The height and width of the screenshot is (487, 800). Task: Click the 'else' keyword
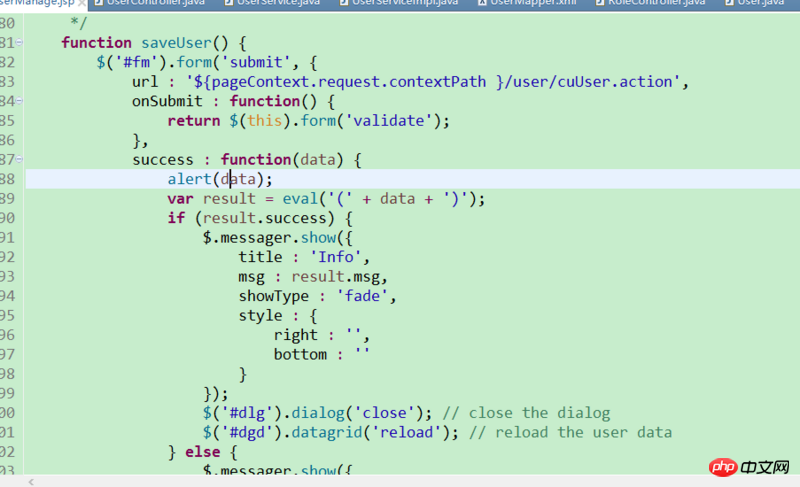(x=203, y=452)
